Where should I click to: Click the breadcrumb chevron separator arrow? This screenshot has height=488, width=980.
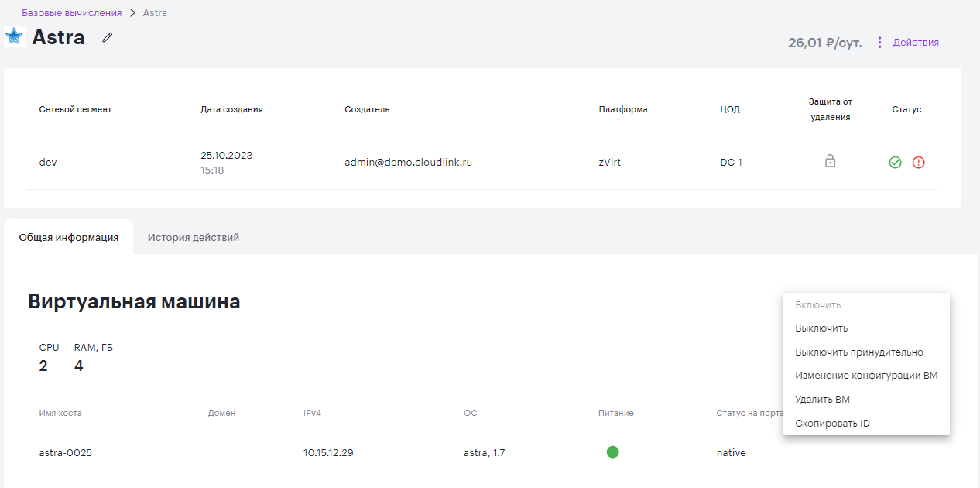pyautogui.click(x=132, y=13)
